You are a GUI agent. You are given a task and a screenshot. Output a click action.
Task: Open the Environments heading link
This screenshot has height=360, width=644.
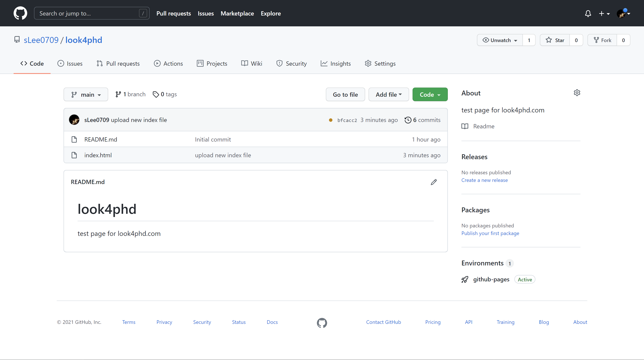[x=482, y=263]
